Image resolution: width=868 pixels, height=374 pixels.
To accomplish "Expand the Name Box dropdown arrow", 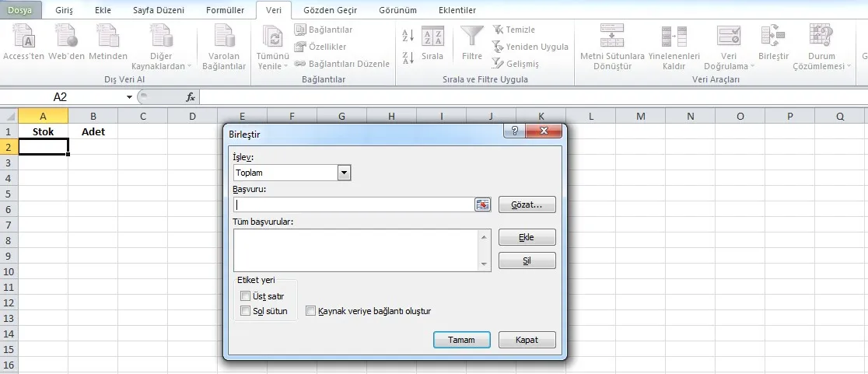I will (130, 97).
